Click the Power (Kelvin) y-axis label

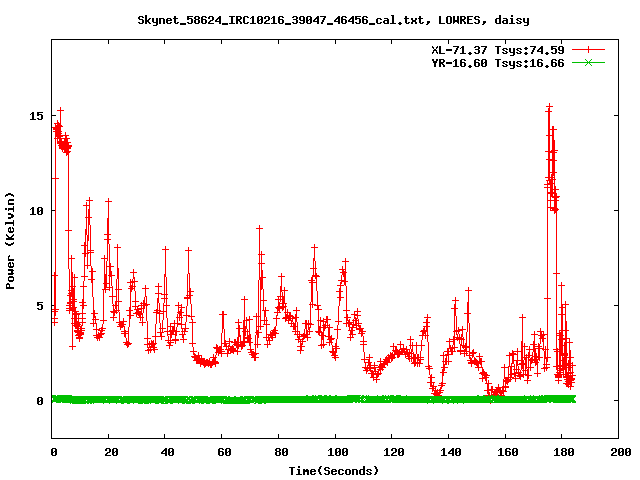[10, 241]
